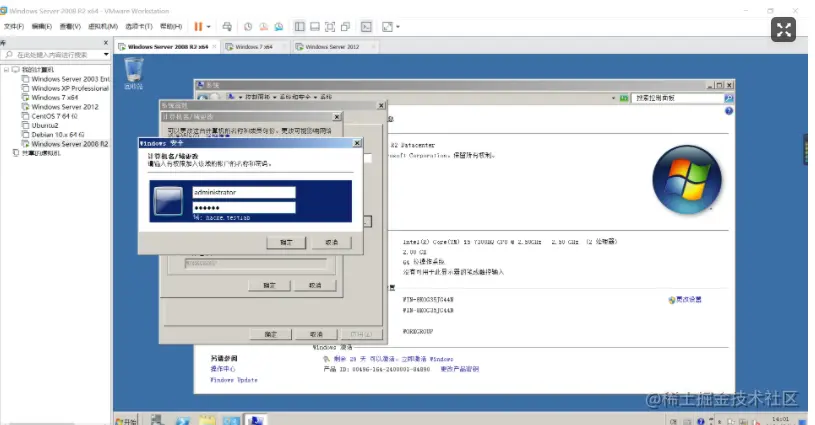Click the 更改设置 link
815x425 pixels.
[x=688, y=300]
